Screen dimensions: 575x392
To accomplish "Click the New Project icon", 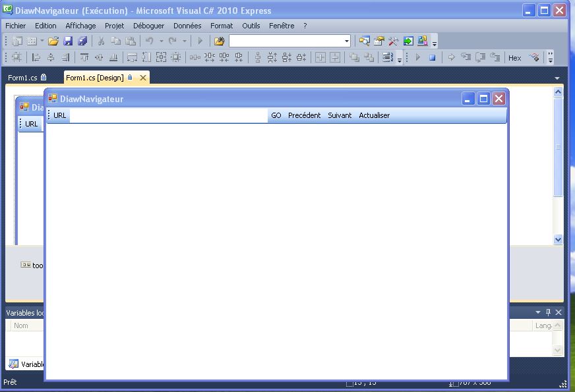I will 17,41.
